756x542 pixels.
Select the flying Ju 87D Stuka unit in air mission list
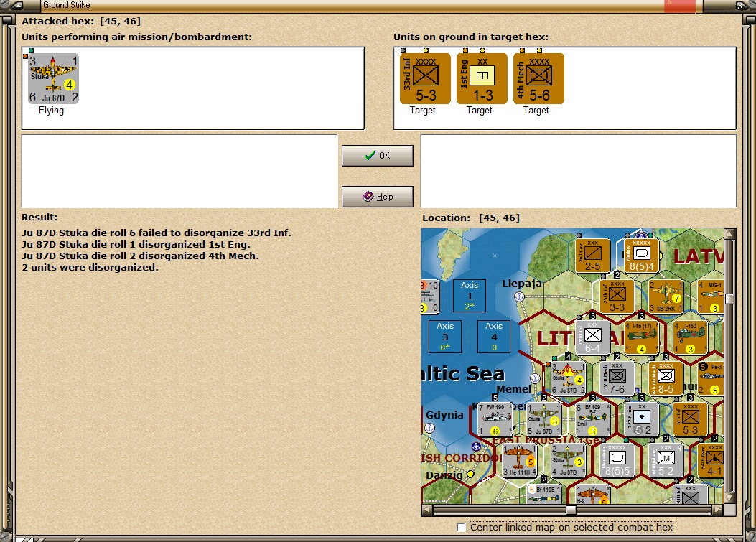pyautogui.click(x=53, y=78)
